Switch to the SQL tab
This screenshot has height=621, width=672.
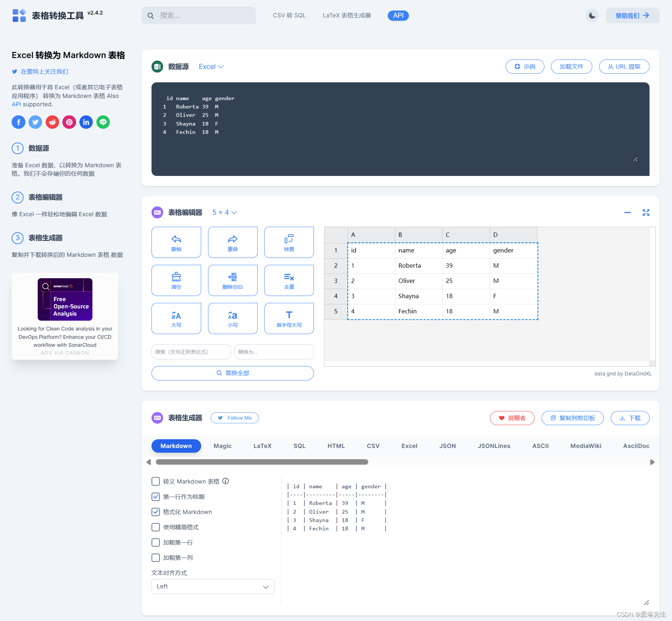pyautogui.click(x=299, y=446)
